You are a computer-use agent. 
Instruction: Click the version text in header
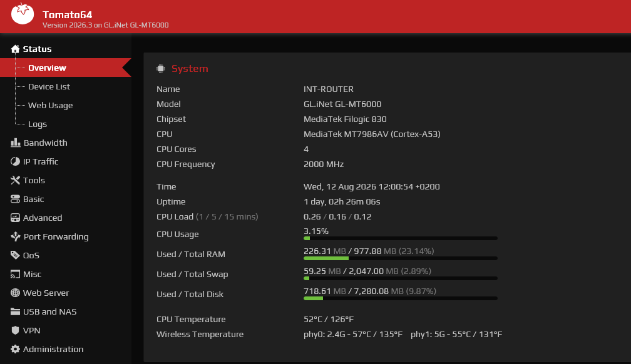coord(105,25)
